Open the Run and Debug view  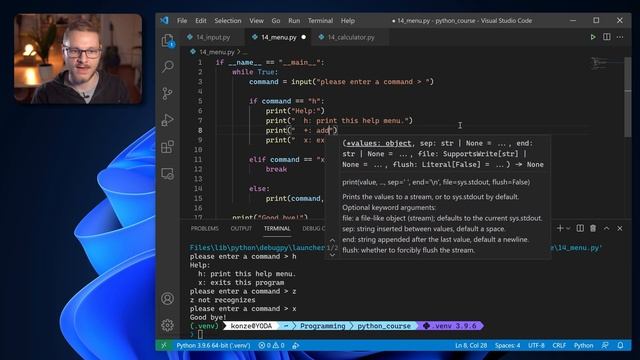point(167,120)
